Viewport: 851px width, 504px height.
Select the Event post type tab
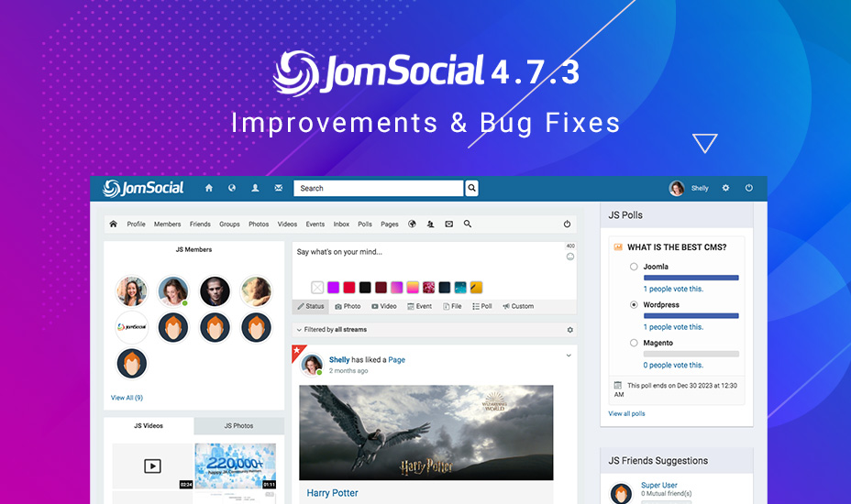pyautogui.click(x=419, y=306)
